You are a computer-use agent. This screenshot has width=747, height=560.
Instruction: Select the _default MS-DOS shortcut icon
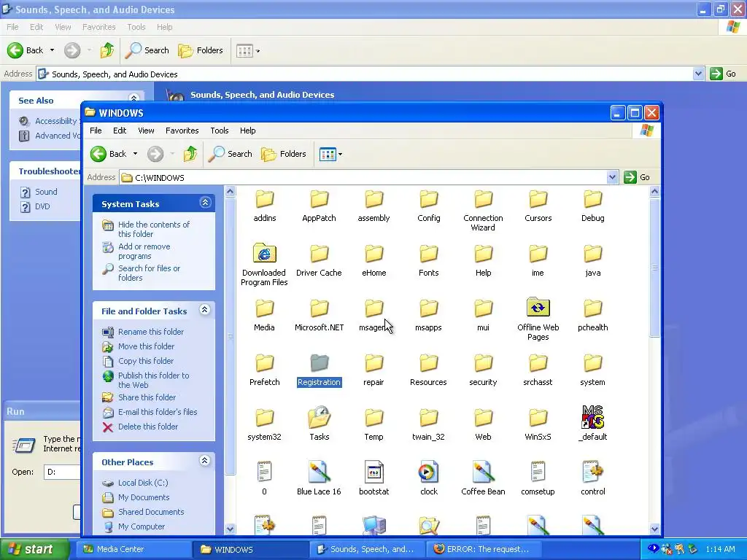[592, 417]
